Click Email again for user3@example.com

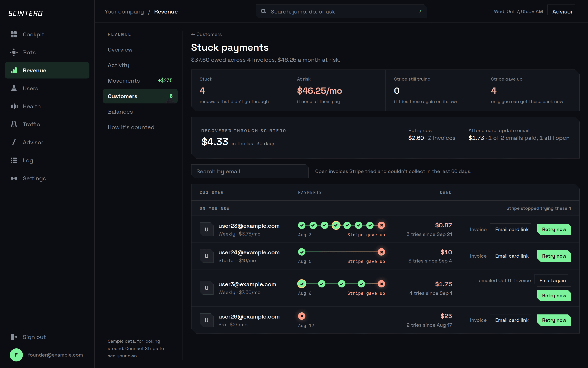pos(552,280)
